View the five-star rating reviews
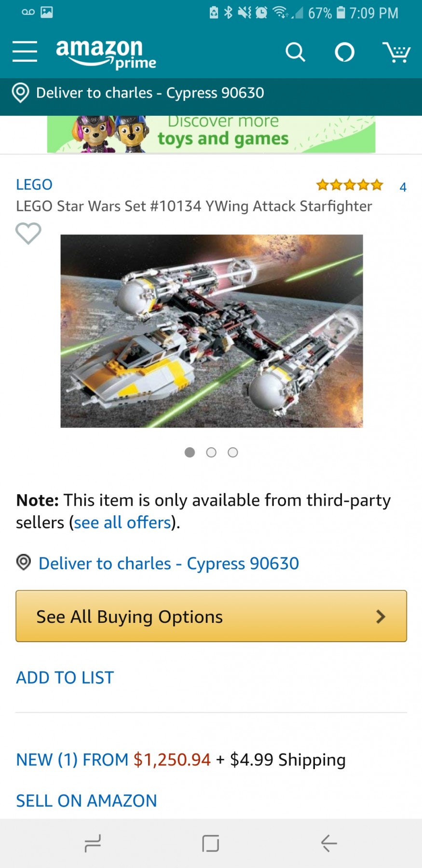The height and width of the screenshot is (868, 422). click(350, 185)
